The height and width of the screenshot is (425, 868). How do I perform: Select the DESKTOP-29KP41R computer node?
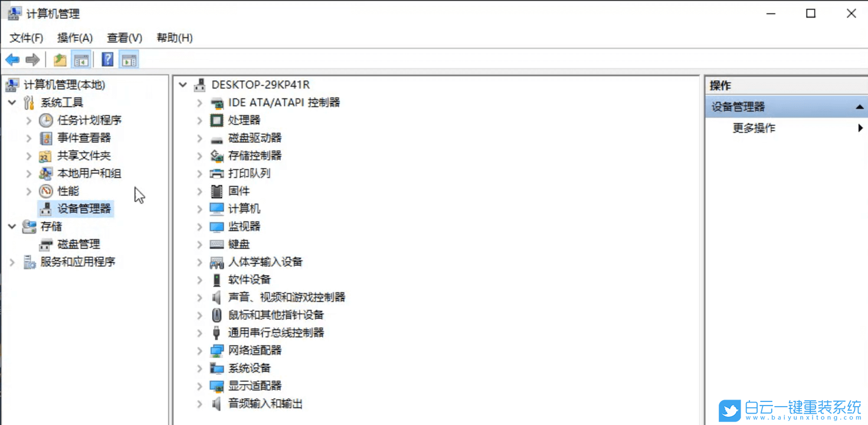(260, 84)
